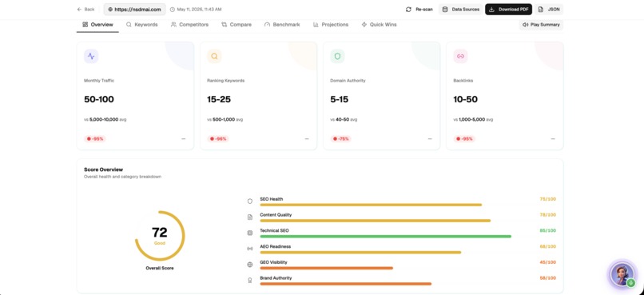The height and width of the screenshot is (295, 644).
Task: Click the Ranking Keywords magnifier icon
Action: (214, 56)
